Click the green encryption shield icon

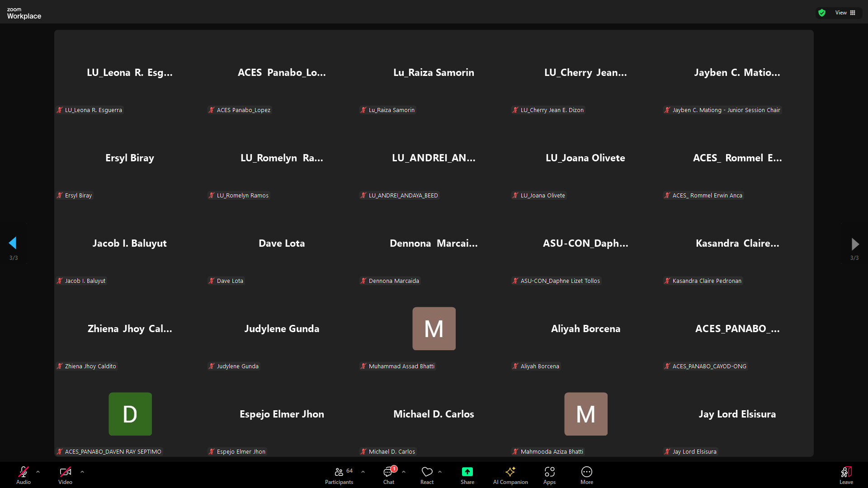pos(822,13)
